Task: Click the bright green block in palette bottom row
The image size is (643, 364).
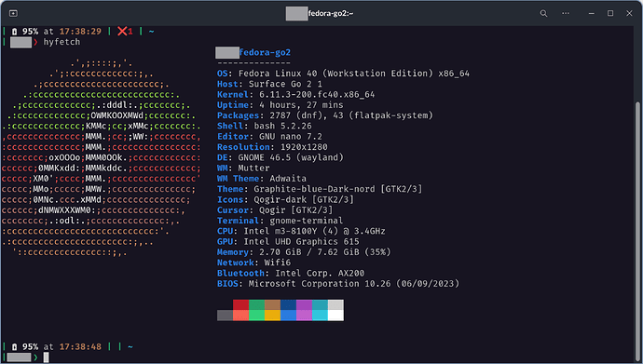Action: (256, 316)
